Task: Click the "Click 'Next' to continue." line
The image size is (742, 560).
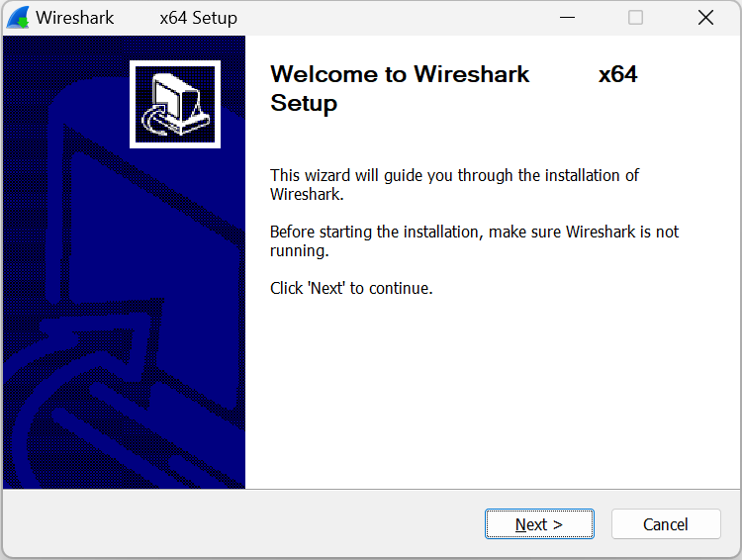Action: coord(351,288)
